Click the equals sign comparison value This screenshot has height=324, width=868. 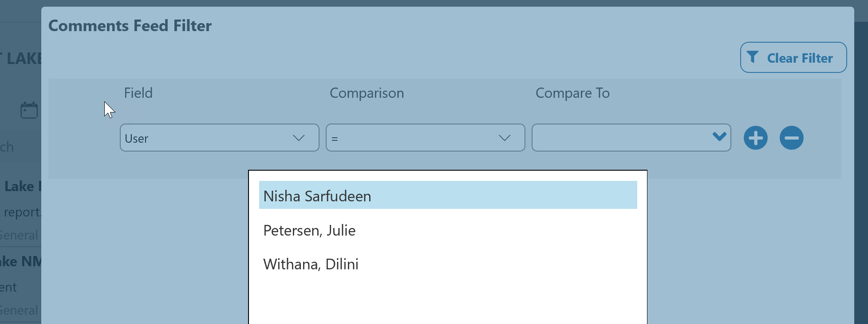coord(335,139)
